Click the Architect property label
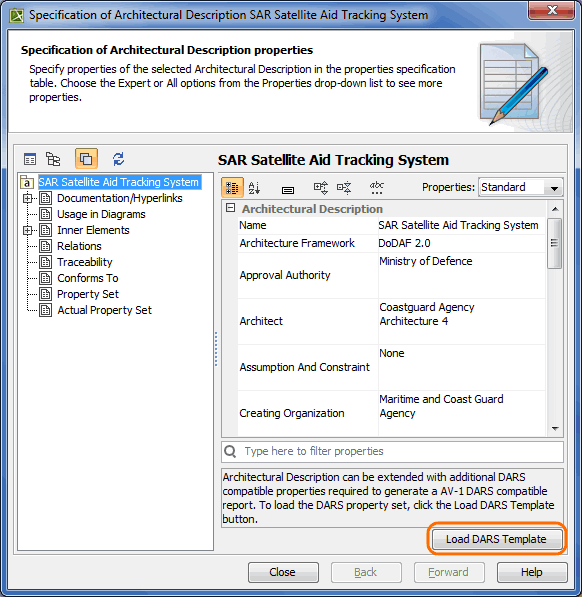The height and width of the screenshot is (597, 582). pyautogui.click(x=261, y=321)
